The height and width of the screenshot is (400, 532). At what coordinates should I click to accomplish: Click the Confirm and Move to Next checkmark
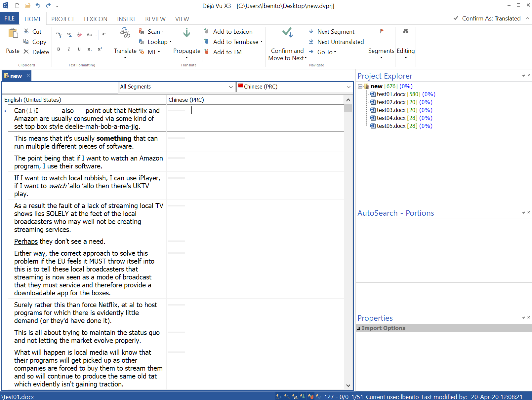pyautogui.click(x=287, y=33)
